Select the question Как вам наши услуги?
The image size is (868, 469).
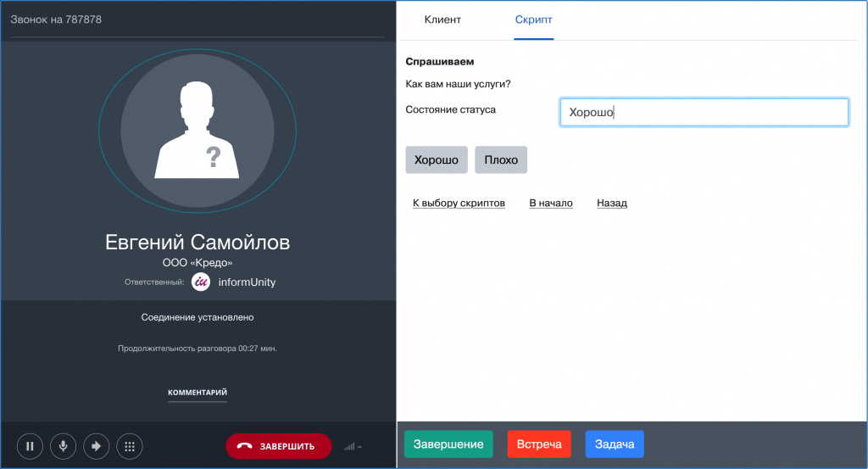[x=458, y=84]
